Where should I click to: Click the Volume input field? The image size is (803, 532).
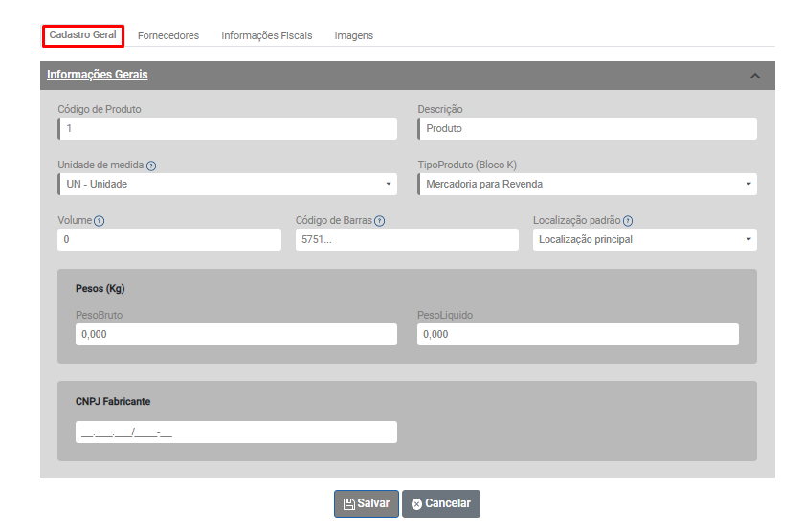tap(169, 239)
